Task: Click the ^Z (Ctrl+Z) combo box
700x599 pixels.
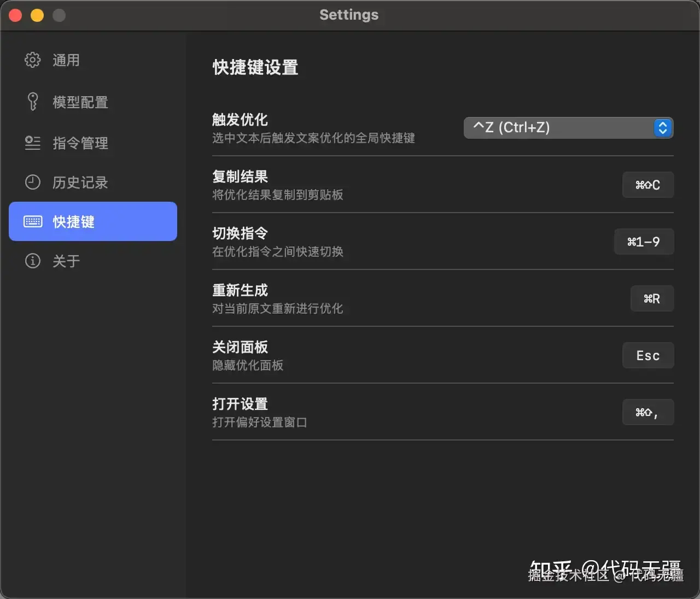Action: tap(568, 128)
